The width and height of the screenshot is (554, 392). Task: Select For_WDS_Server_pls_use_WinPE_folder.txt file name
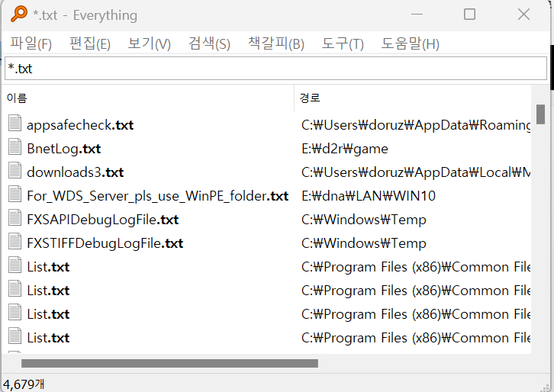coord(158,196)
